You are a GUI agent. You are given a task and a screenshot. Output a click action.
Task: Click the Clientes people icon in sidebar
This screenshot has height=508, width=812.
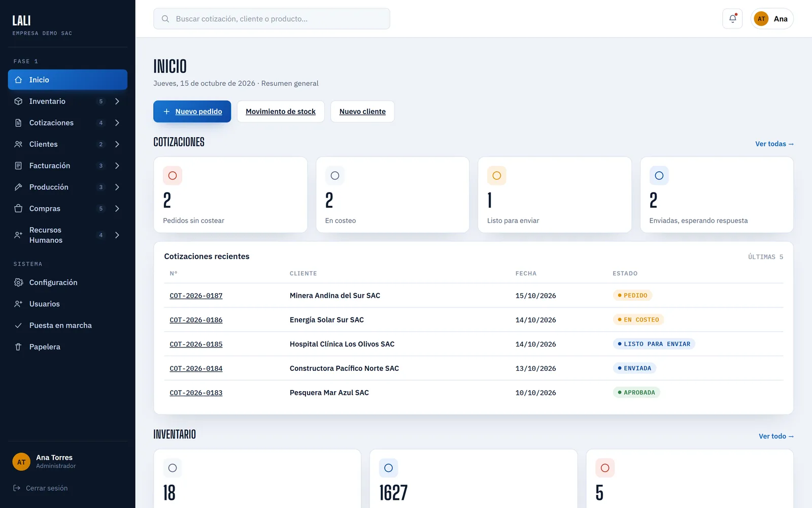point(18,144)
